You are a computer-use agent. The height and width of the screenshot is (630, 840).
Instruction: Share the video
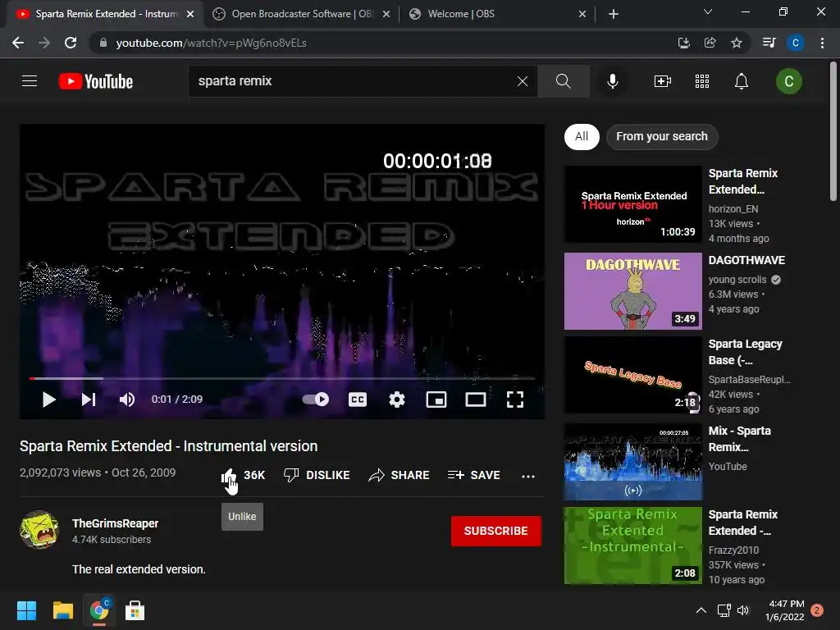[399, 475]
